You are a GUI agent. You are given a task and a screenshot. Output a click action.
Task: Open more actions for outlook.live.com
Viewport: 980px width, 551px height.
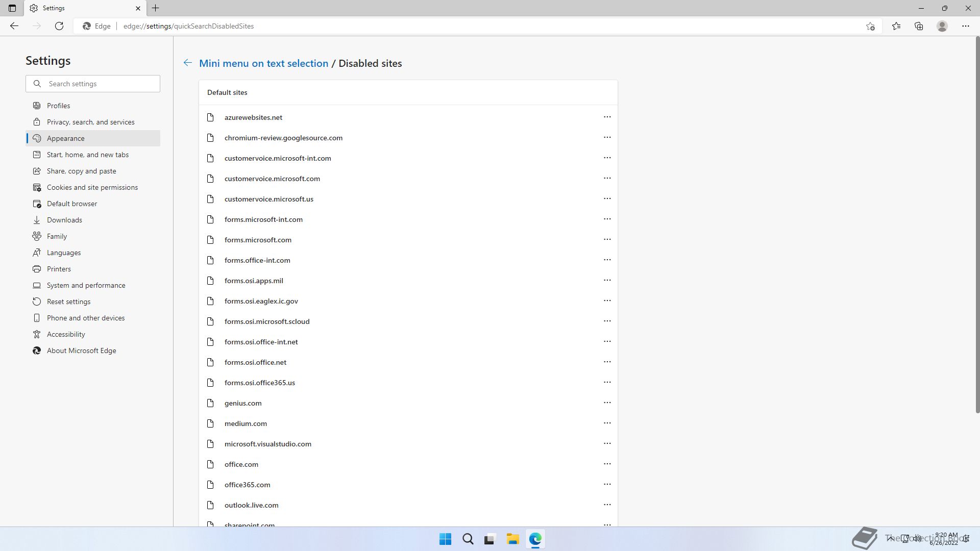tap(607, 505)
